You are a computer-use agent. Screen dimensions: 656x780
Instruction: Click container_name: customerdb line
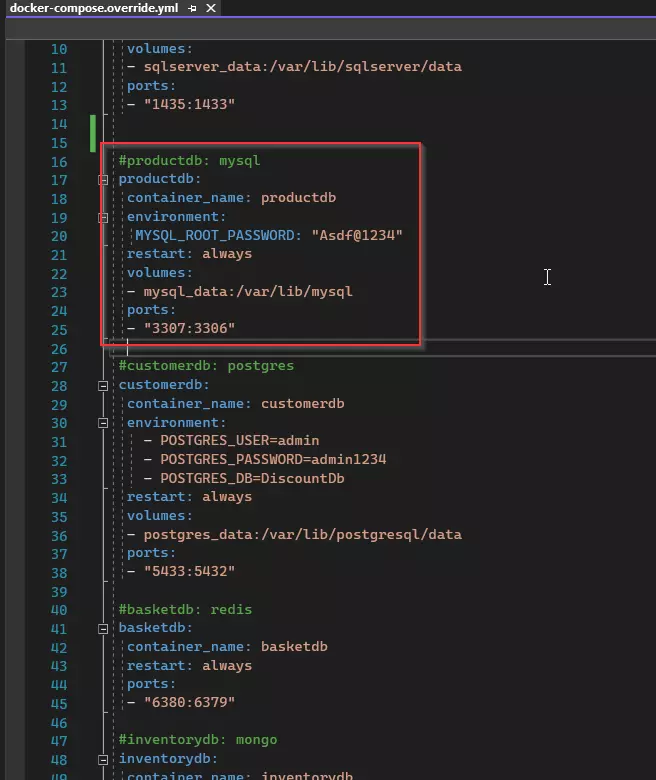pyautogui.click(x=236, y=403)
